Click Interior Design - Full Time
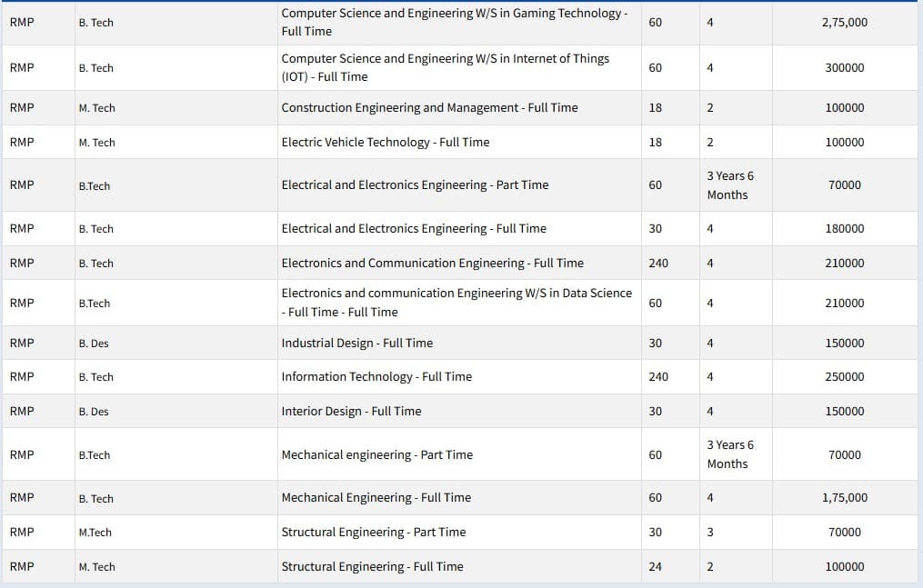The image size is (923, 588). pyautogui.click(x=351, y=411)
